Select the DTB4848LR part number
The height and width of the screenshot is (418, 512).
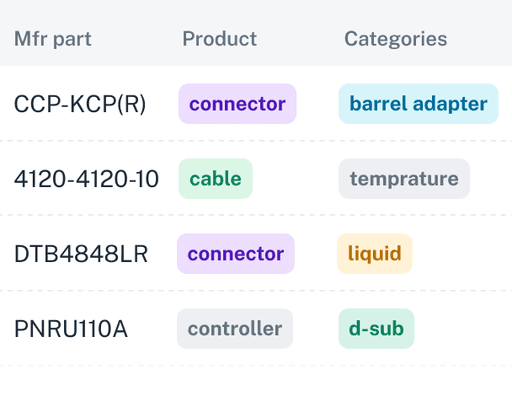click(81, 254)
